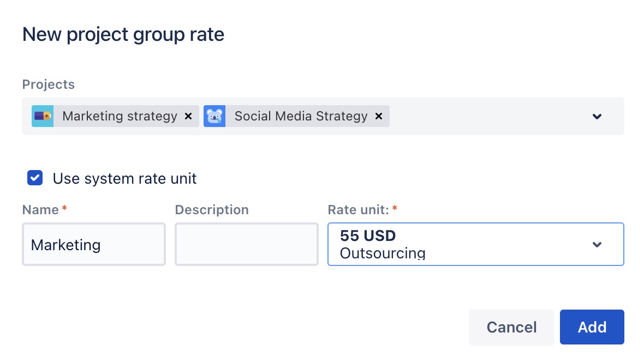Remove the Social Media Strategy tag

click(379, 116)
